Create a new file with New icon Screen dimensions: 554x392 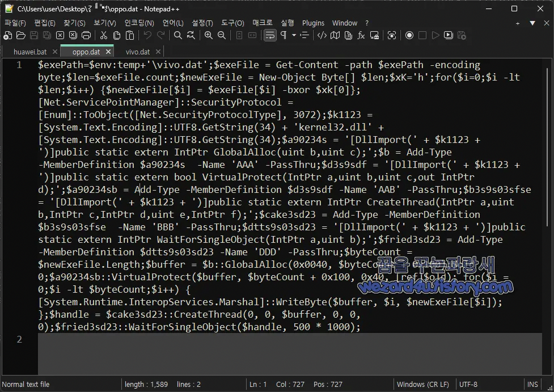pyautogui.click(x=7, y=35)
